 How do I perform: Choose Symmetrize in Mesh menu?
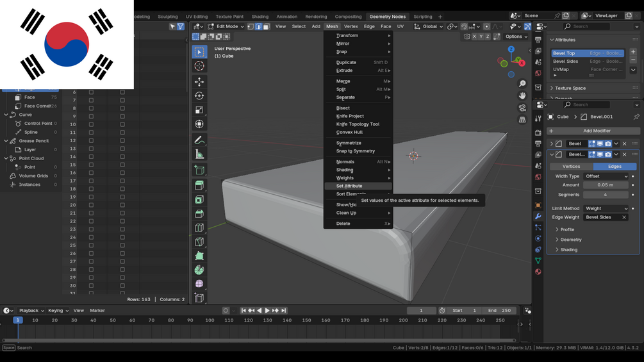[x=358, y=143]
